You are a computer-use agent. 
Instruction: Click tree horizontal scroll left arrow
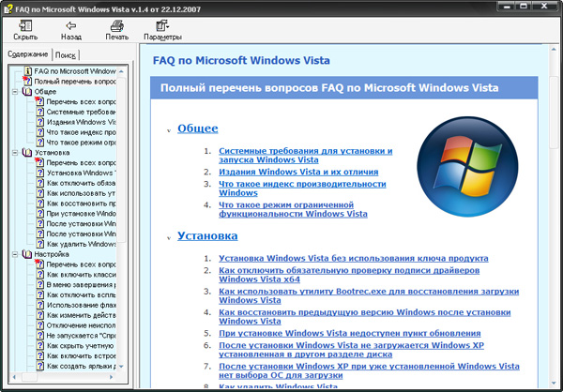pos(14,377)
